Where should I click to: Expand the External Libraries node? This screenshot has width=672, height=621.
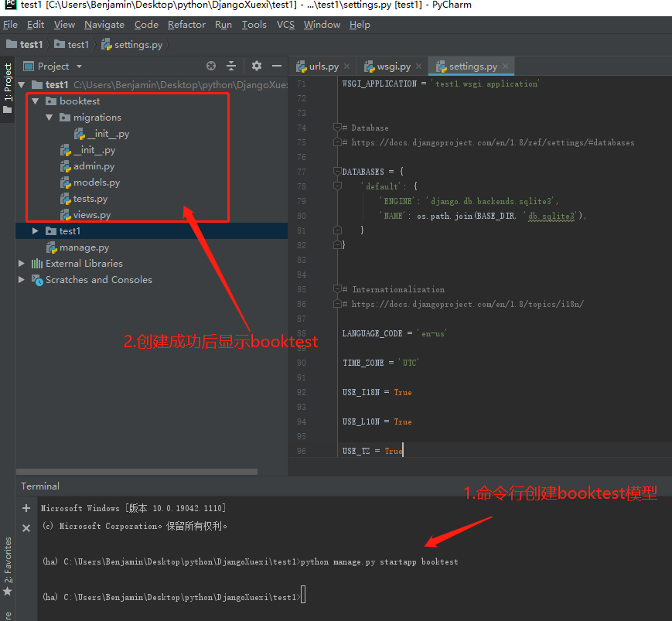tap(22, 263)
